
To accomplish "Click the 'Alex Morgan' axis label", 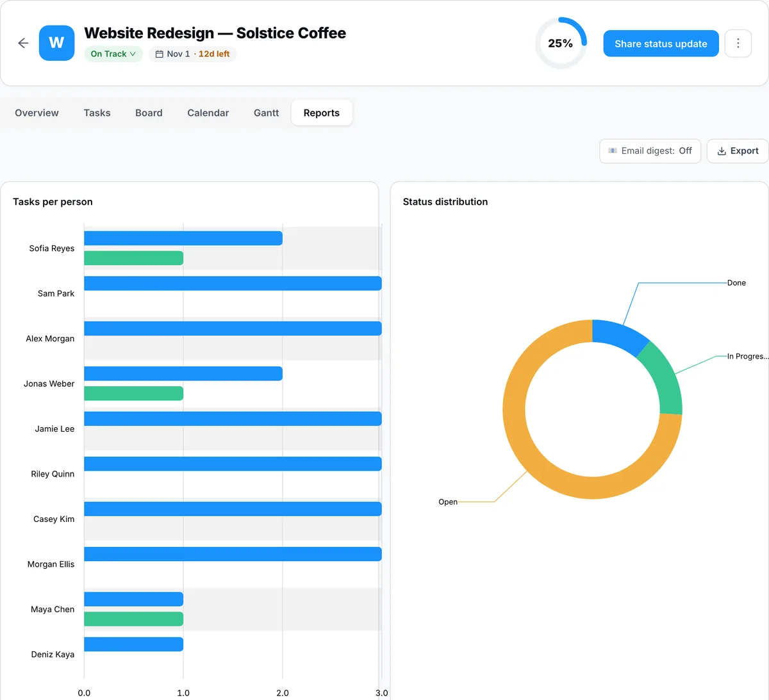I will [x=50, y=339].
